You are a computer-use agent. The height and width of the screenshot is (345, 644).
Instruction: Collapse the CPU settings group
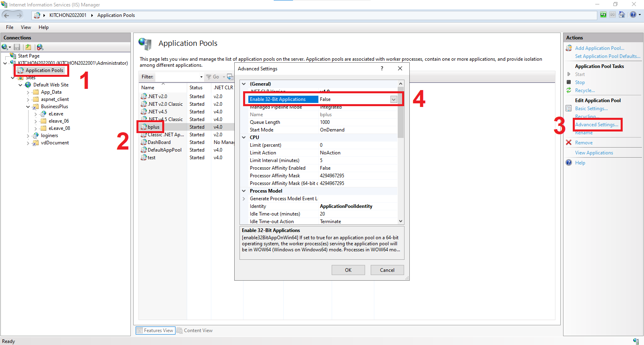click(x=244, y=138)
